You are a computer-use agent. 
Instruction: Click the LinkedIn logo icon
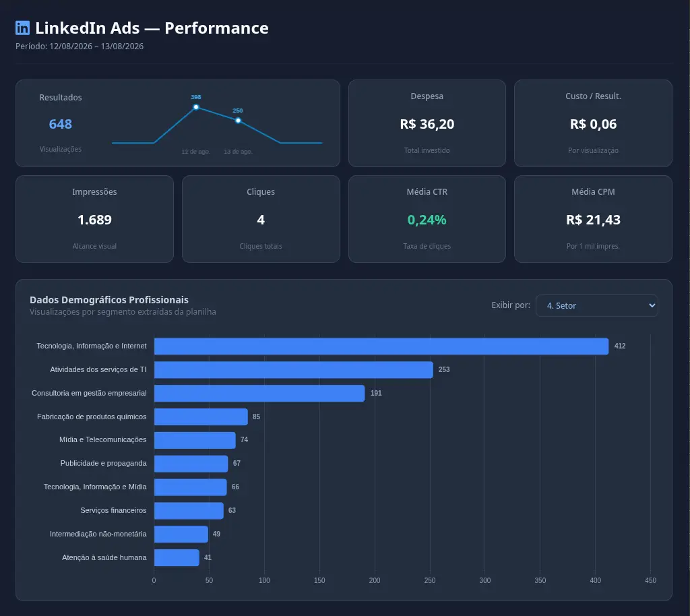click(x=22, y=28)
